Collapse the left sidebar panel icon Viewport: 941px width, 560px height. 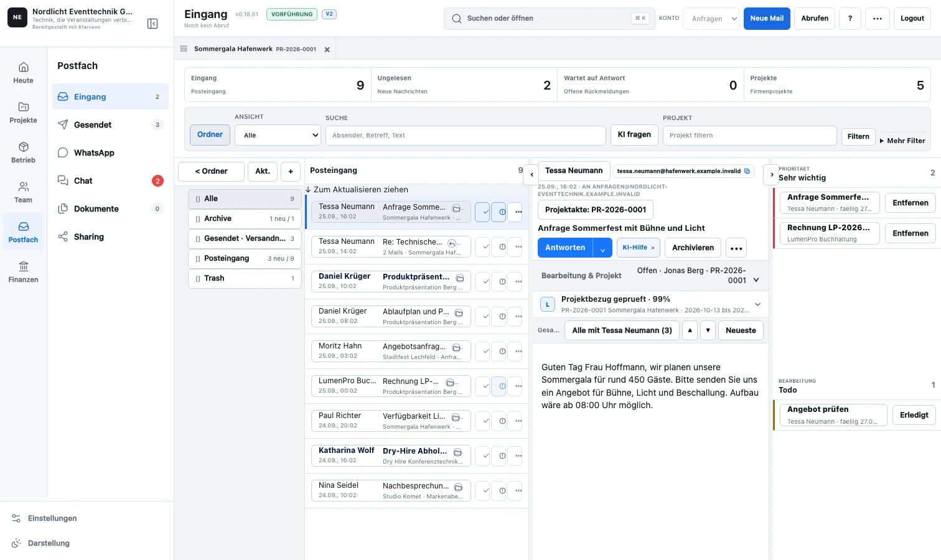pyautogui.click(x=152, y=24)
